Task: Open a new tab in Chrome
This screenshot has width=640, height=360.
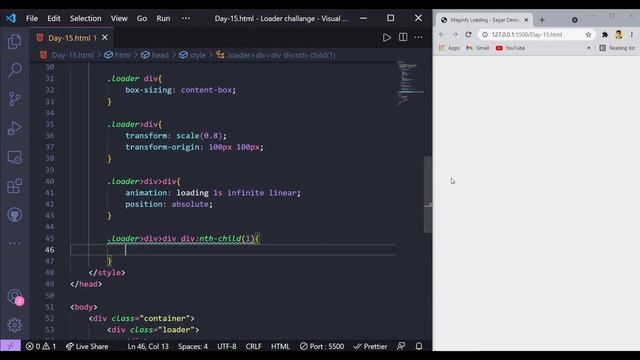Action: [x=542, y=20]
